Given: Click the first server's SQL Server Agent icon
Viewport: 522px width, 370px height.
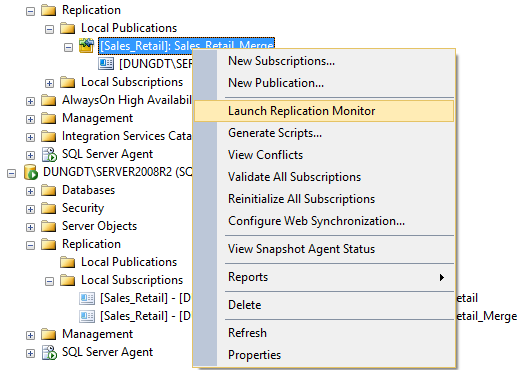Looking at the screenshot, I should pos(49,155).
